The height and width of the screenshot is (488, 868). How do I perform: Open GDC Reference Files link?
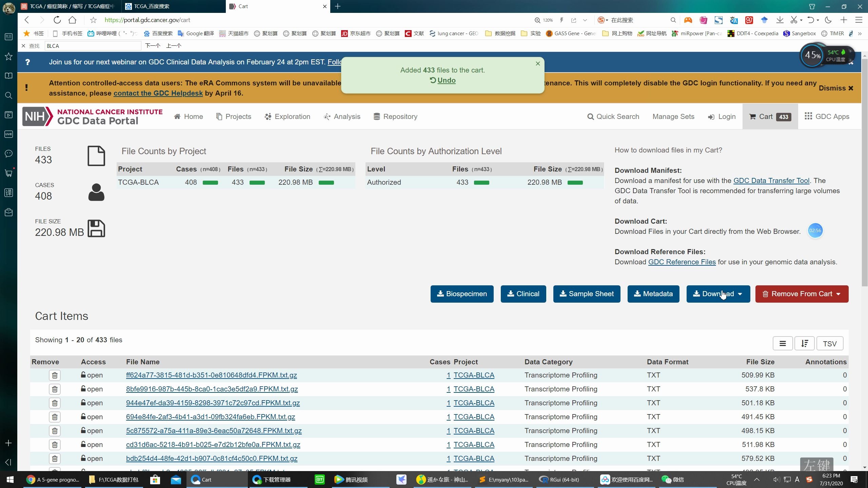682,262
